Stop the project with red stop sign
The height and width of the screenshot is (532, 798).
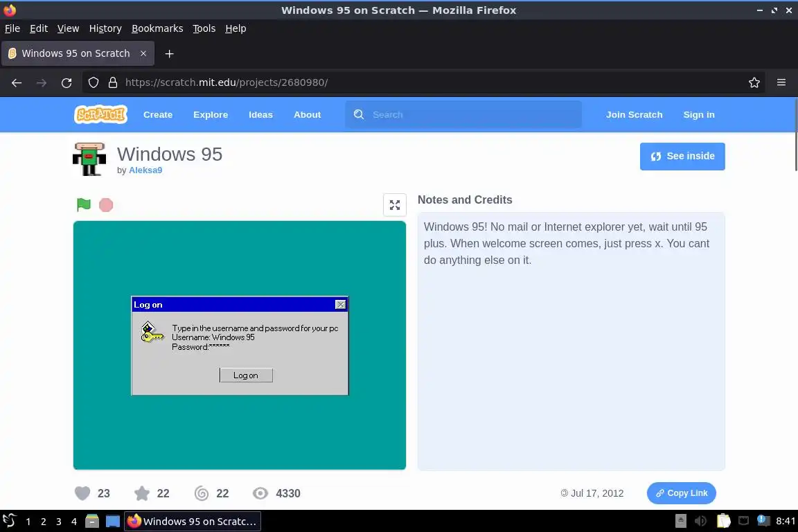pos(106,204)
